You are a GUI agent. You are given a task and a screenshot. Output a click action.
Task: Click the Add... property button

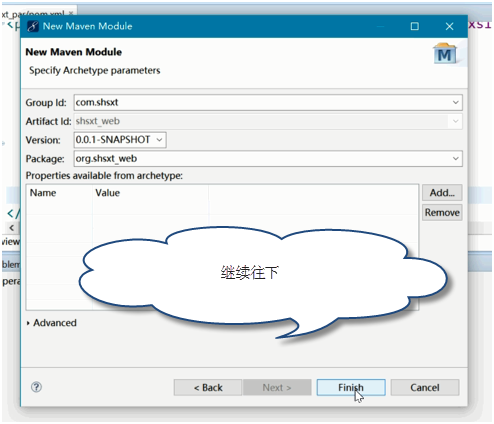(442, 193)
